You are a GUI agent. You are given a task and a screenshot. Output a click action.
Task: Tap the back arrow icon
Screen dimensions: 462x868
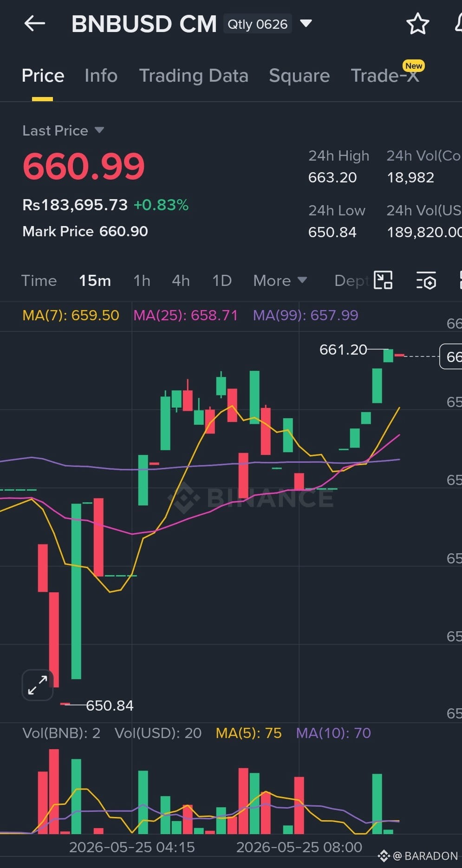[x=34, y=23]
